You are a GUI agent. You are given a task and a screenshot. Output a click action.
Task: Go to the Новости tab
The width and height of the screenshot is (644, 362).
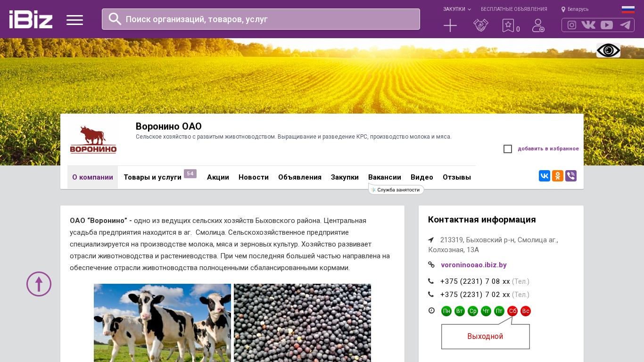click(x=254, y=177)
